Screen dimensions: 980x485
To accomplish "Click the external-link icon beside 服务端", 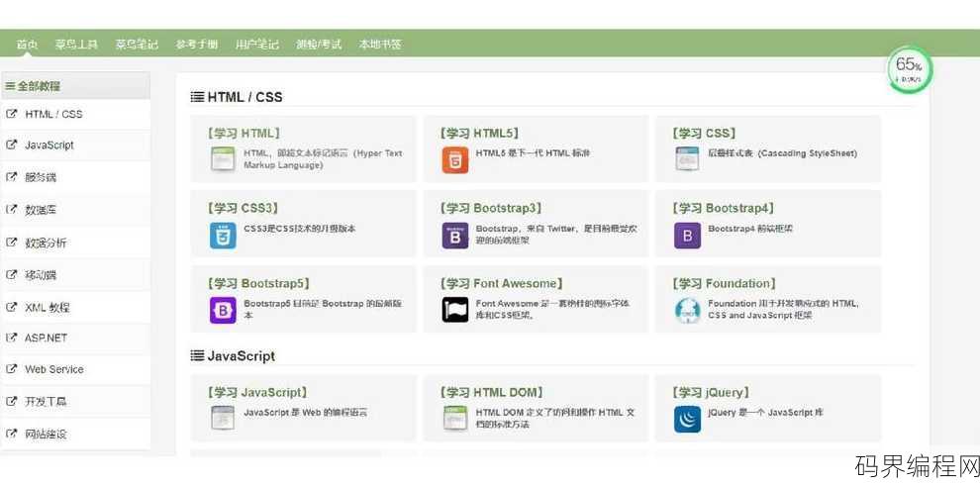I will coord(11,177).
